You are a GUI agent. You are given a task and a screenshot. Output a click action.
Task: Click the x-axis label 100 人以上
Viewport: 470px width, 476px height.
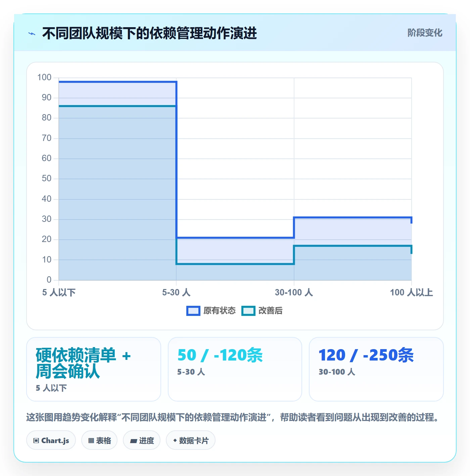411,292
